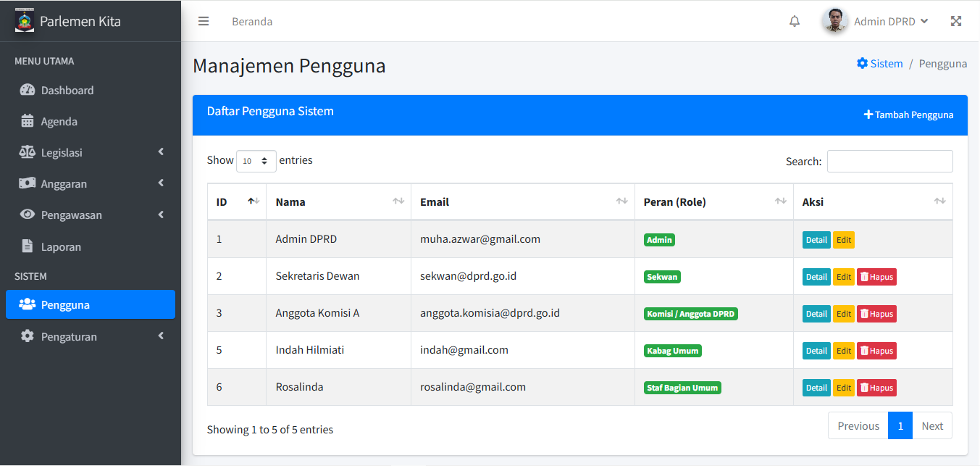
Task: Delete the Sekretaris Dewan user with Hapus
Action: [x=876, y=277]
